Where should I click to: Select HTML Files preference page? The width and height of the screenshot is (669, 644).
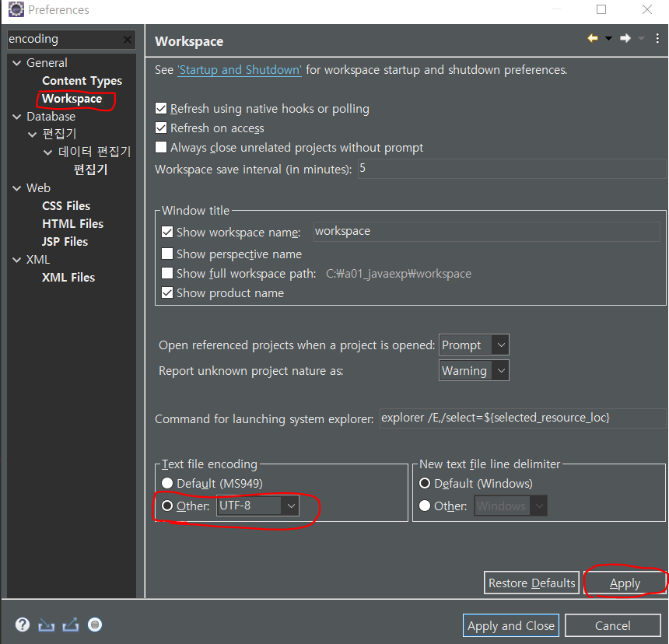point(73,224)
